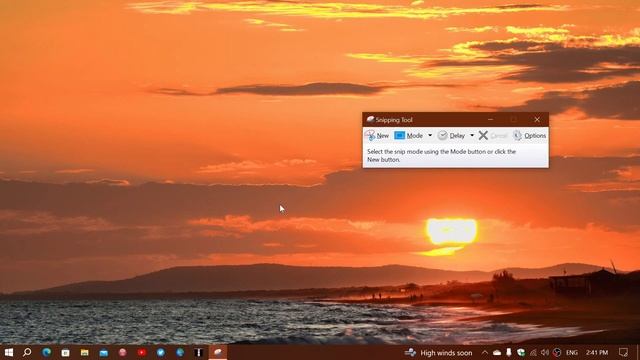Screen dimensions: 640x360
Task: Click the blue globe icon on taskbar
Action: point(180,352)
